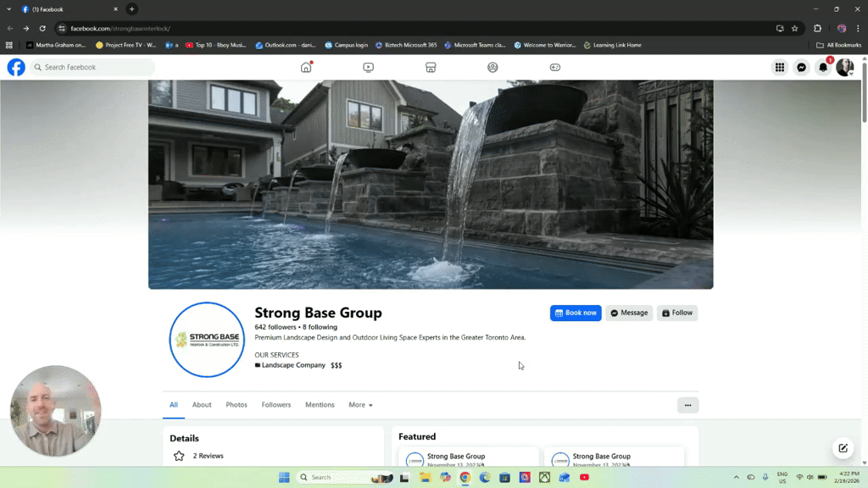Open the Windows Start menu
The image size is (868, 488).
pyautogui.click(x=284, y=477)
